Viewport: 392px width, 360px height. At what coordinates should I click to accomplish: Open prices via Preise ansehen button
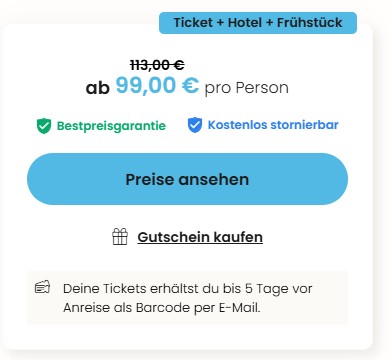(187, 179)
